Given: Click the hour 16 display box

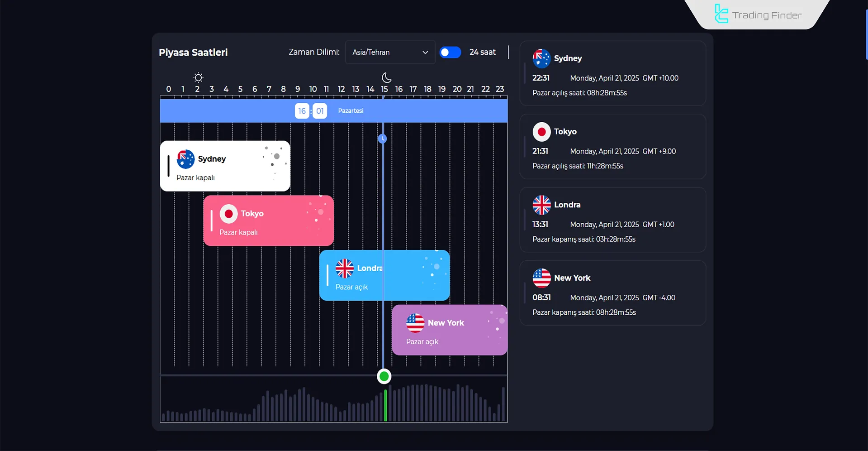Looking at the screenshot, I should 302,111.
